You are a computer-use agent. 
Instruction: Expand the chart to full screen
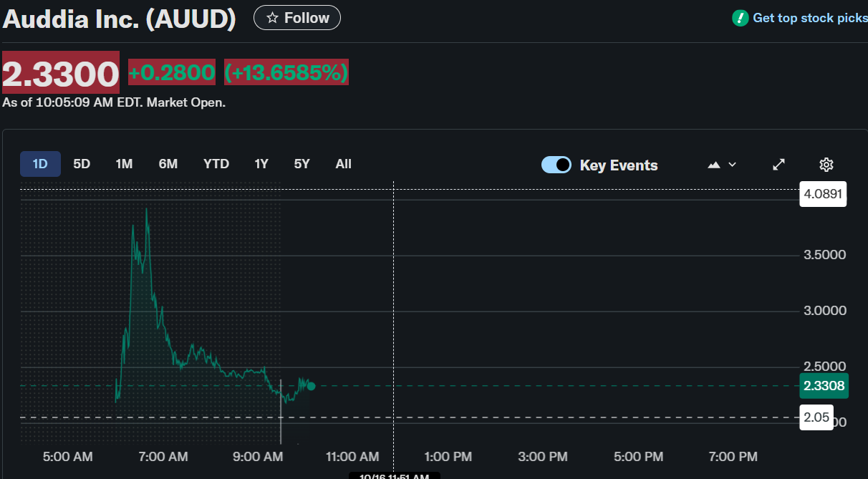click(x=779, y=165)
